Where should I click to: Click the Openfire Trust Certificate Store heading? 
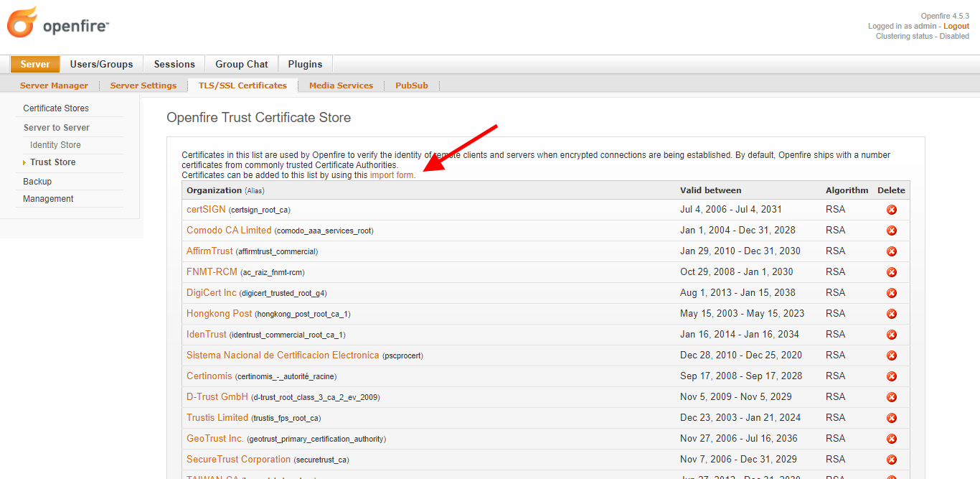pyautogui.click(x=259, y=118)
